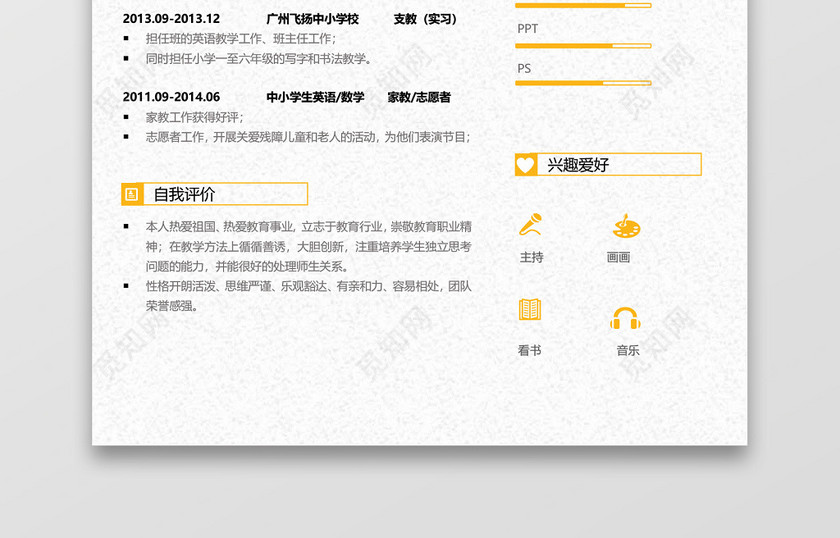Click the headphones icon above 音乐
Screen dimensions: 840x538
point(625,318)
